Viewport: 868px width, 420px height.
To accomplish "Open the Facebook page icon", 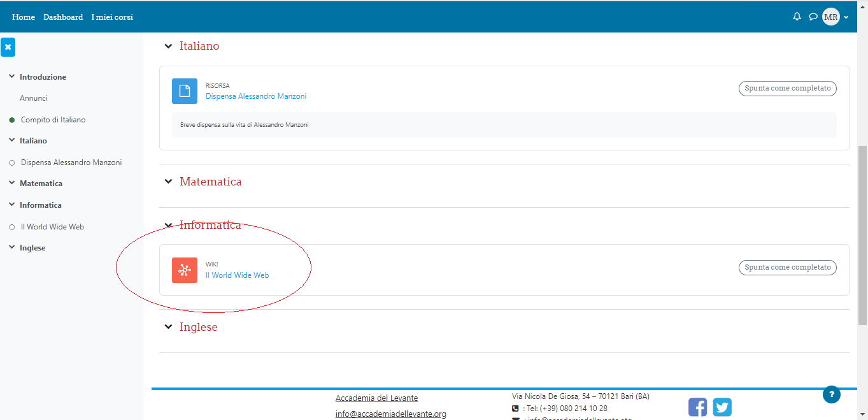I will pyautogui.click(x=697, y=407).
